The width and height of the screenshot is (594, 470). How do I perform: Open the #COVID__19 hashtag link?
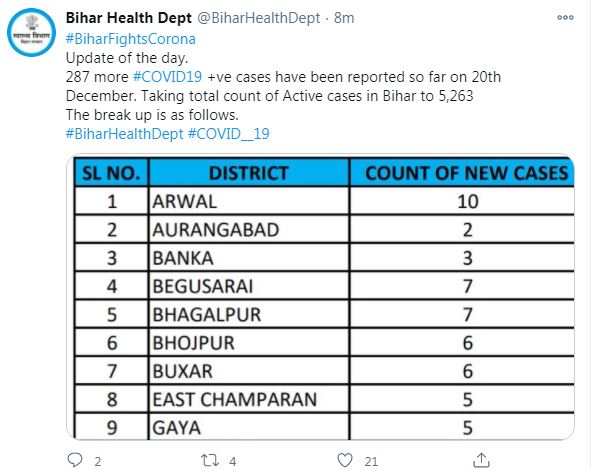coord(229,134)
